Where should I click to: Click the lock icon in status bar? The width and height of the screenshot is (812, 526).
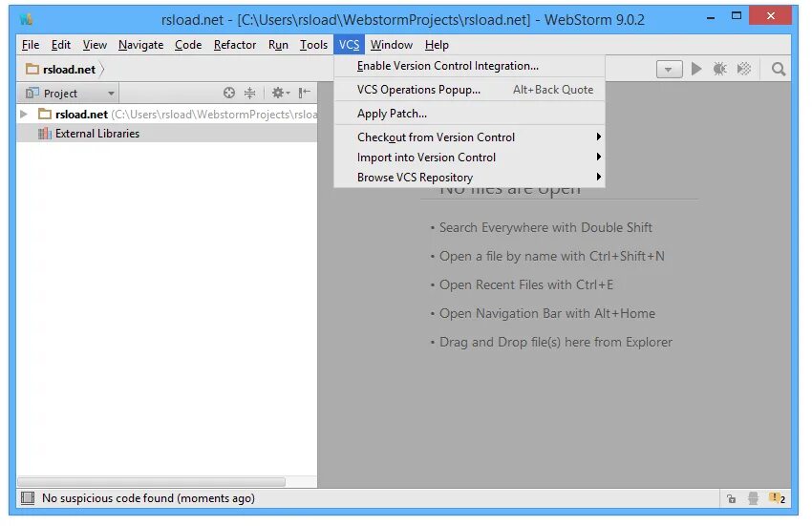click(731, 498)
